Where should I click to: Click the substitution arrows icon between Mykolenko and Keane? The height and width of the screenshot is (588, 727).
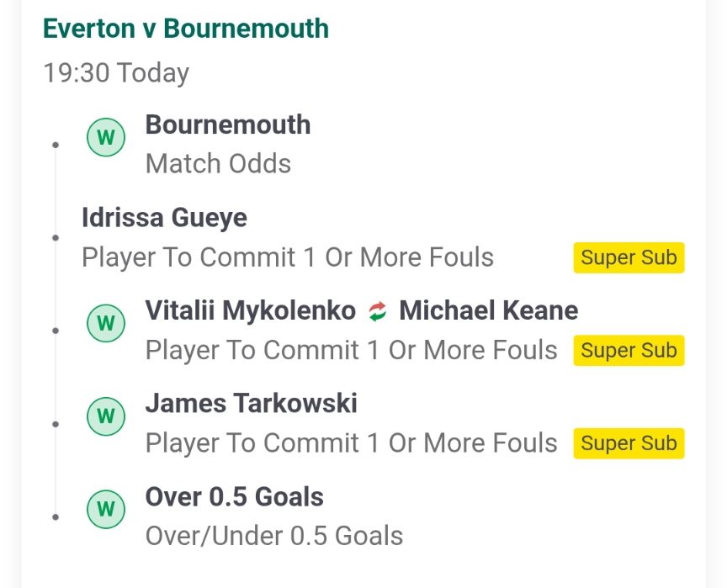point(378,312)
